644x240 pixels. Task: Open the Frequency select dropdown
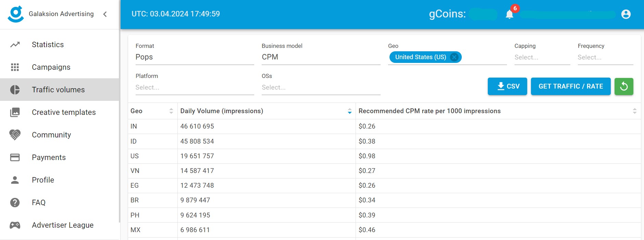click(x=605, y=57)
